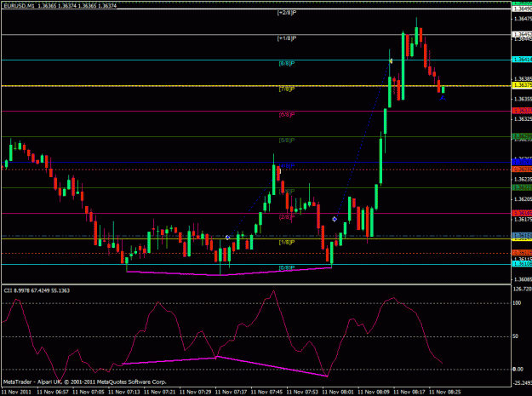The width and height of the screenshot is (532, 396).
Task: Click the last green candle at chart's right edge
Action: [x=443, y=89]
